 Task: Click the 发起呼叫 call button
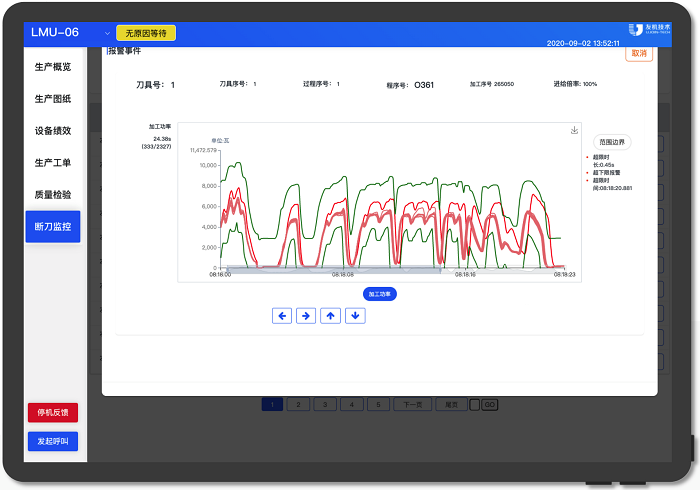(53, 441)
